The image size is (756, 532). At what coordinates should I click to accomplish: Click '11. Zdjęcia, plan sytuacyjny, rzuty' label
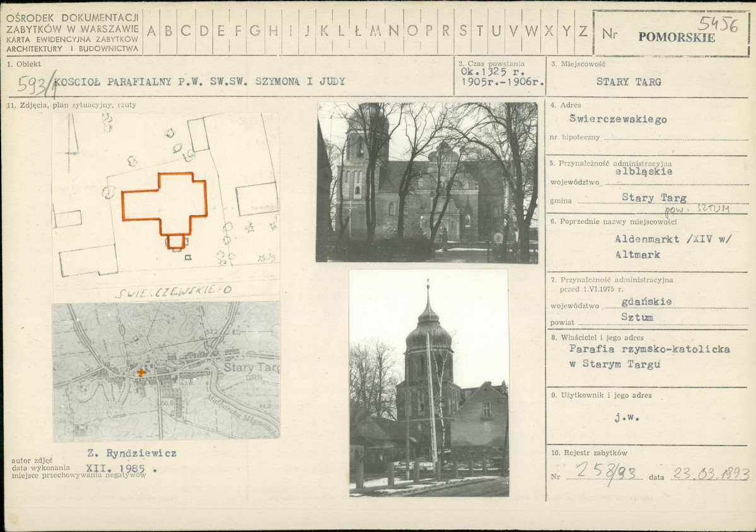click(71, 105)
